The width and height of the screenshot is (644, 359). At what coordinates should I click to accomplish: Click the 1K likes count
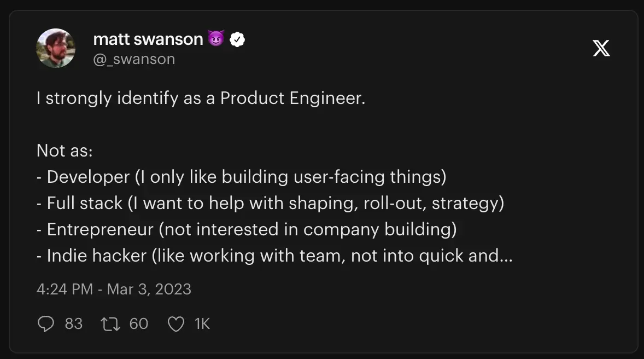[x=202, y=324]
